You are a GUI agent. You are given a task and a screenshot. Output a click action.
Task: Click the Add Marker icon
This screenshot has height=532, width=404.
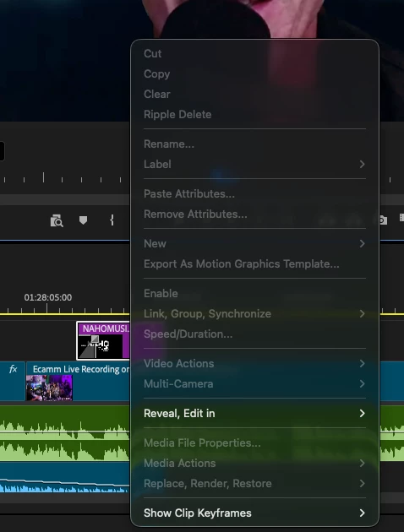83,220
